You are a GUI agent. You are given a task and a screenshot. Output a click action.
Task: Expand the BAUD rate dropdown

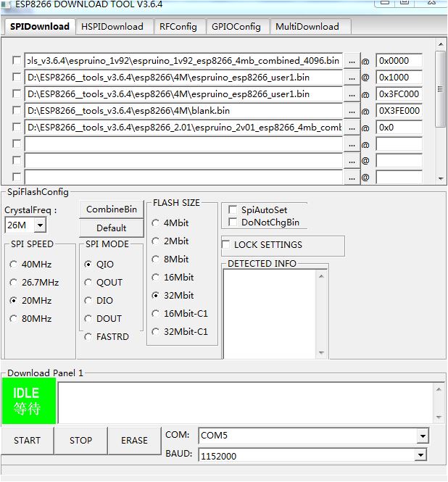tap(420, 455)
